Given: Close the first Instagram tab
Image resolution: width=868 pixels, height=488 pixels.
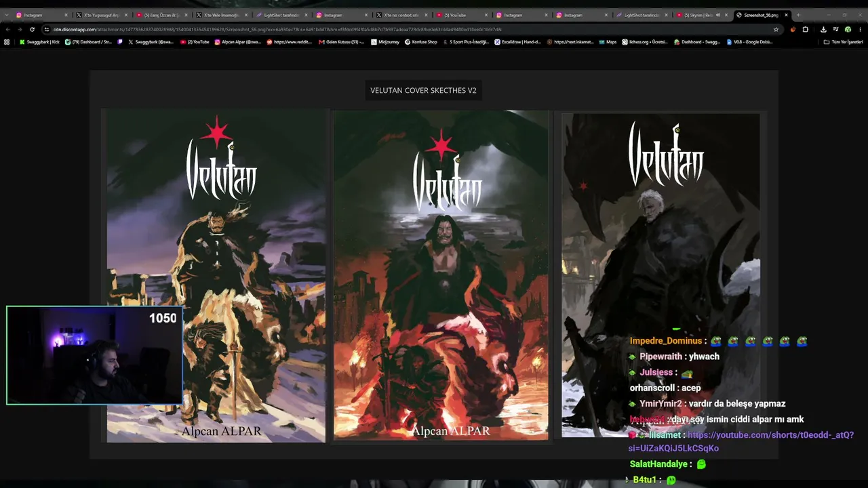Looking at the screenshot, I should [66, 15].
